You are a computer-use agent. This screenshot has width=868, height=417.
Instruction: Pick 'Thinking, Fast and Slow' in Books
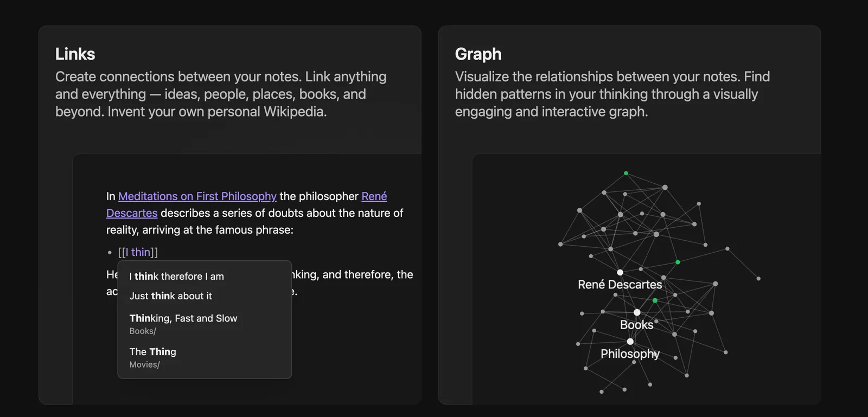coord(205,324)
